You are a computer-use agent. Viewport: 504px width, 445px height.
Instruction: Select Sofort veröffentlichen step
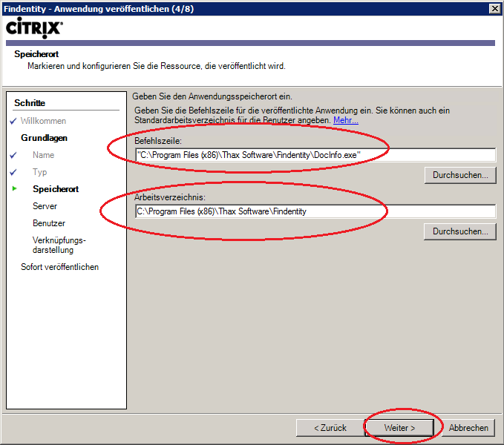click(60, 267)
